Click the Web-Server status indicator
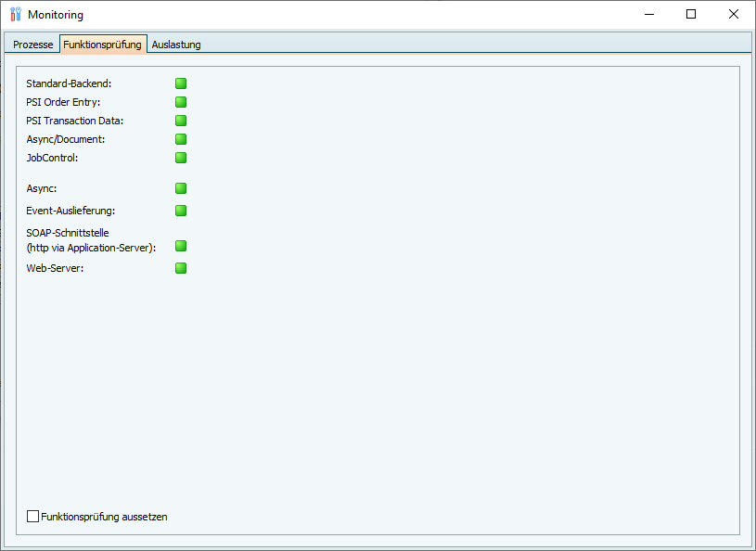The width and height of the screenshot is (756, 551). coord(181,268)
